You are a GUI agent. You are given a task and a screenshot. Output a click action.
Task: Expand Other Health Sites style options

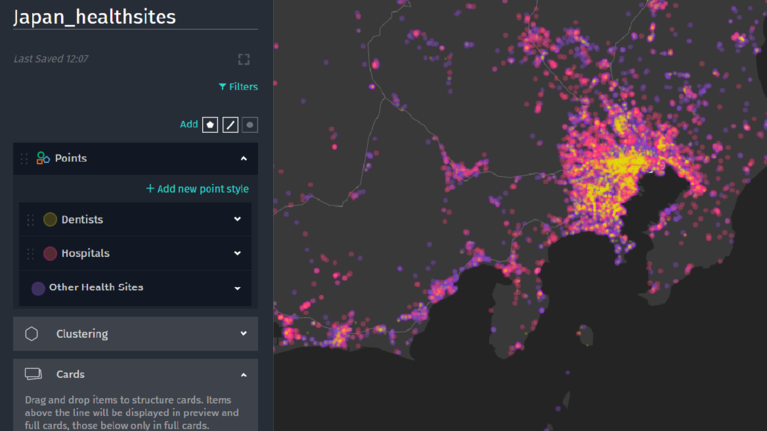click(x=237, y=288)
